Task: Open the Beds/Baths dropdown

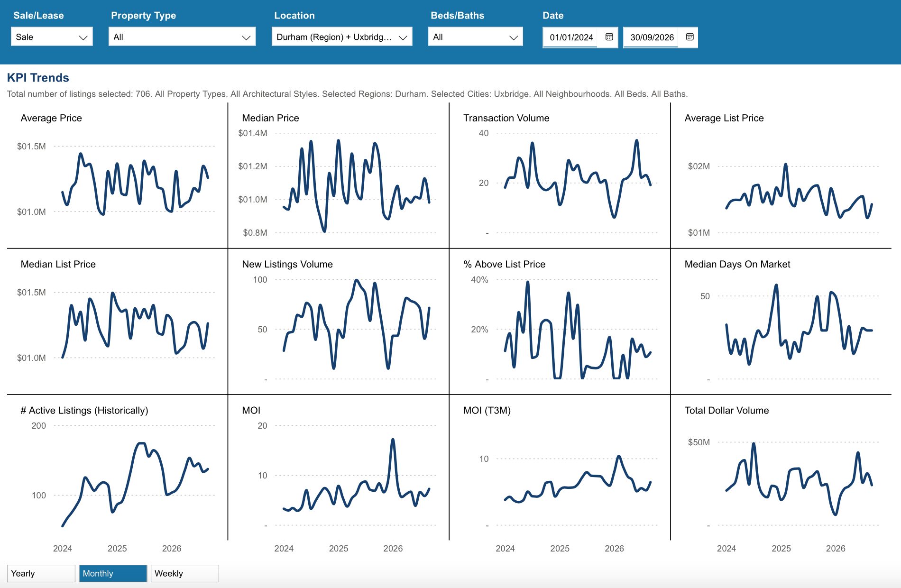Action: click(x=476, y=37)
